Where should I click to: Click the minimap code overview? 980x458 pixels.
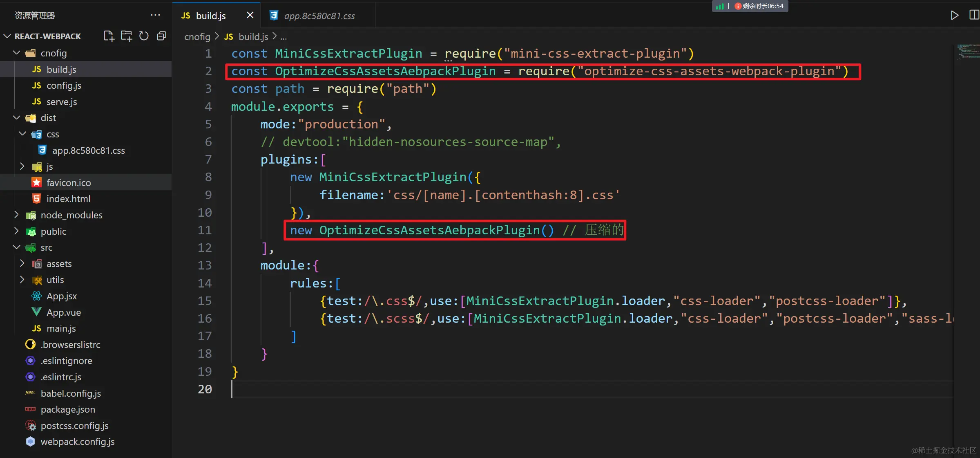[x=967, y=52]
